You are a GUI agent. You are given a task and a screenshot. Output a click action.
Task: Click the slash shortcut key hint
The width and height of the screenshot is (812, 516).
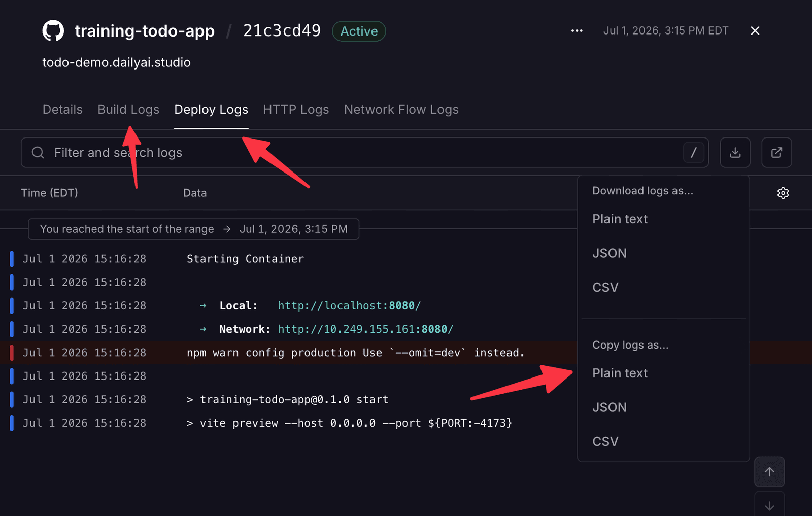pyautogui.click(x=694, y=152)
